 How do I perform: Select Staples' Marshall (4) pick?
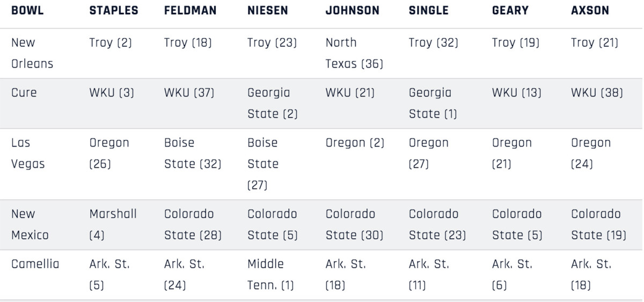coord(113,224)
